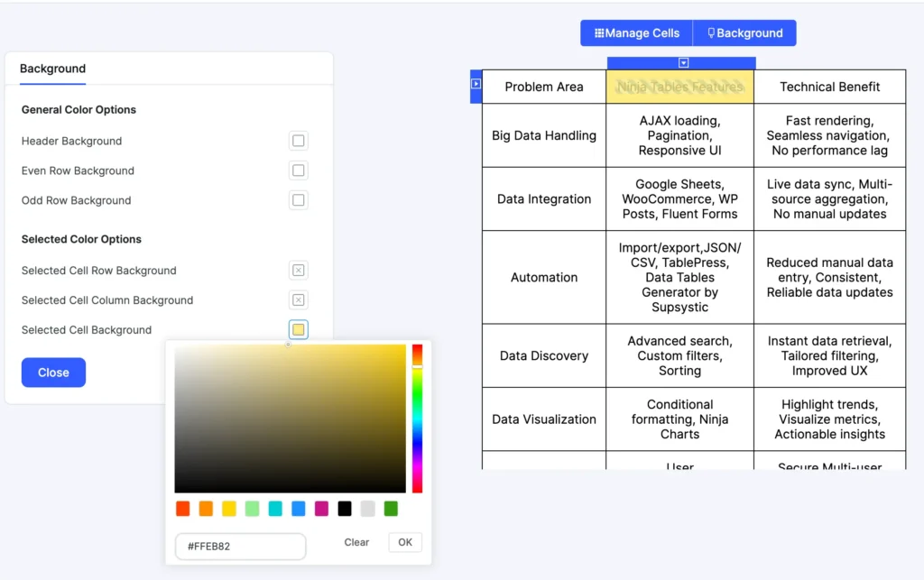The width and height of the screenshot is (924, 580).
Task: Select the orange-red preset color swatch
Action: click(x=182, y=509)
